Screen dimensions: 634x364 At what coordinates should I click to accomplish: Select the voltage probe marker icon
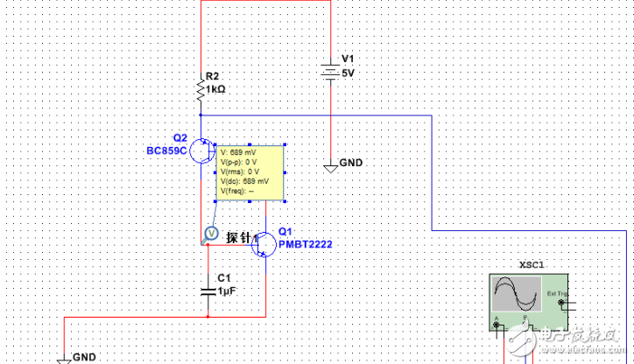[210, 235]
